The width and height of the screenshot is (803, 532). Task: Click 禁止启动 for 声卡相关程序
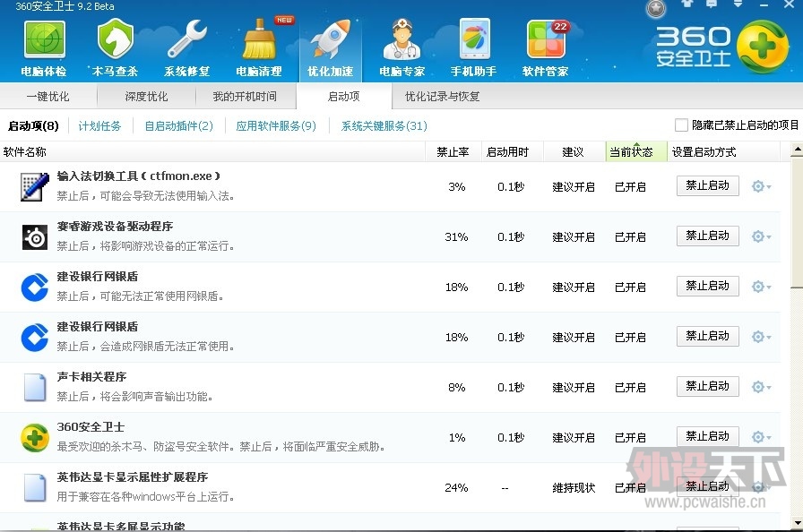(x=708, y=386)
